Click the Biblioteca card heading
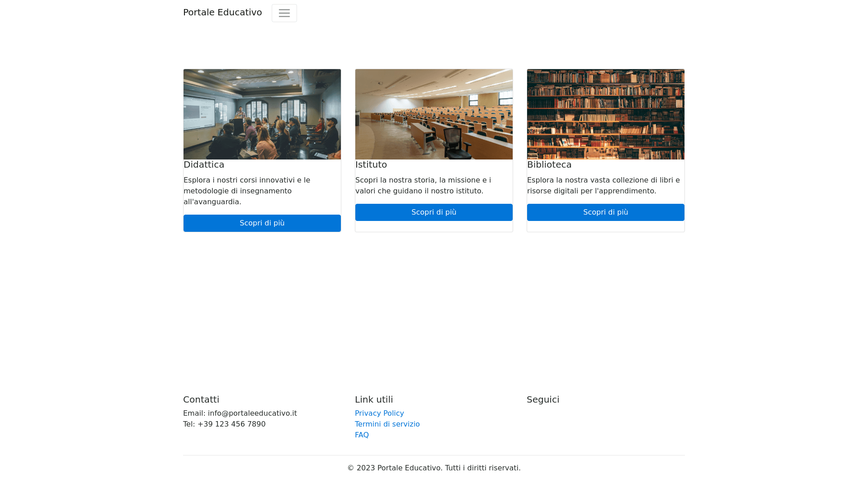The width and height of the screenshot is (868, 488). coord(549,165)
